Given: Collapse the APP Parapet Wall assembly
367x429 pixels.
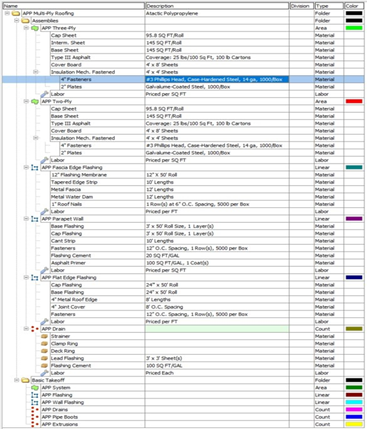Looking at the screenshot, I should pos(26,219).
